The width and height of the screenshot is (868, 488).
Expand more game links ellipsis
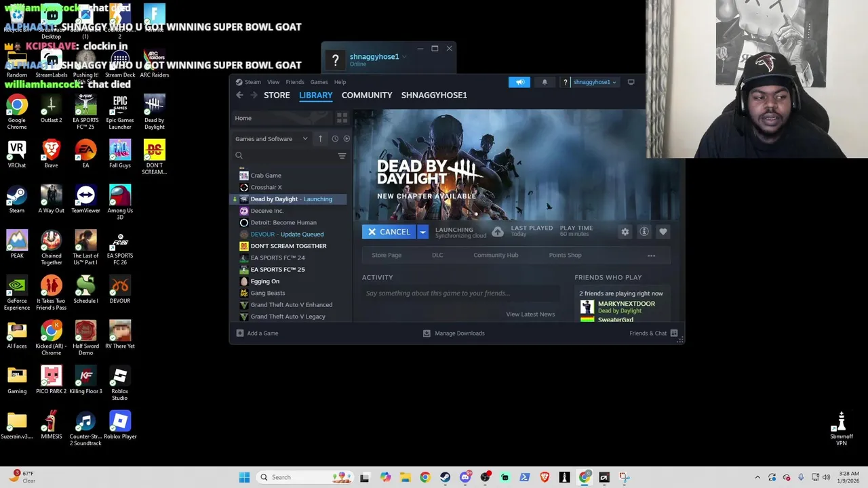coord(652,256)
